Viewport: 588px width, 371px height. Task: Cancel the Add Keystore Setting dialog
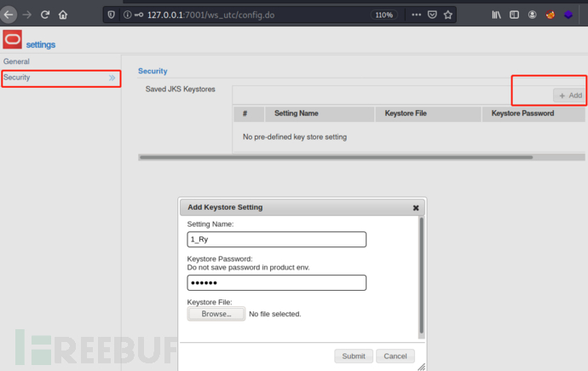(x=395, y=356)
